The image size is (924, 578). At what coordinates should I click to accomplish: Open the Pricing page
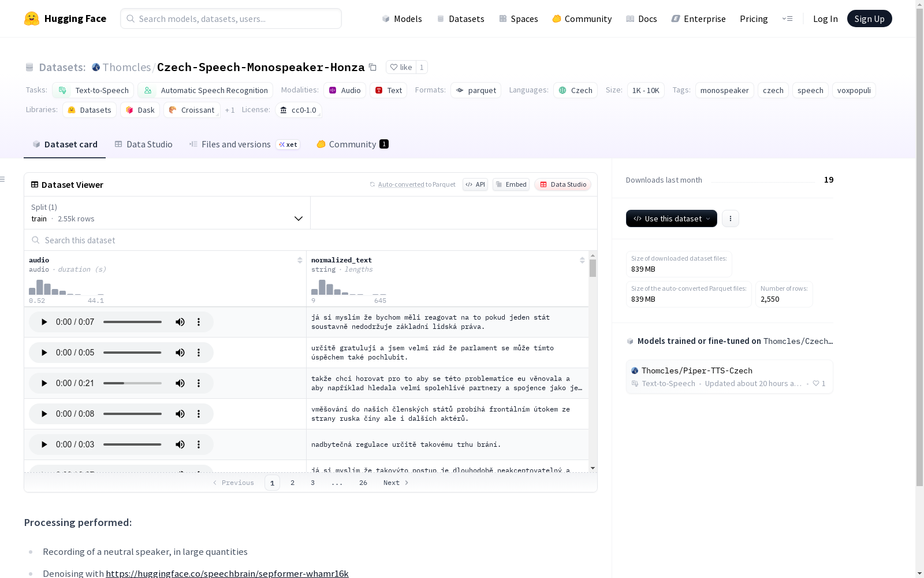754,18
